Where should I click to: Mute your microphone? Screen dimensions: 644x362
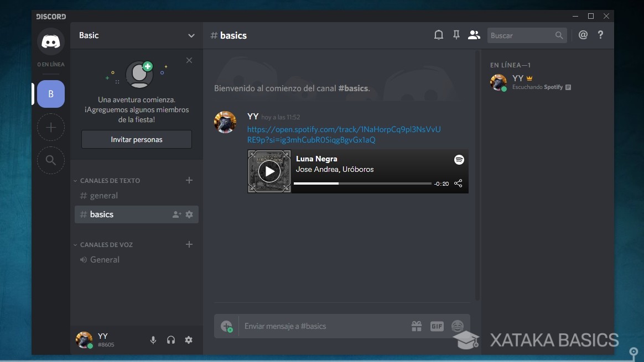(153, 340)
